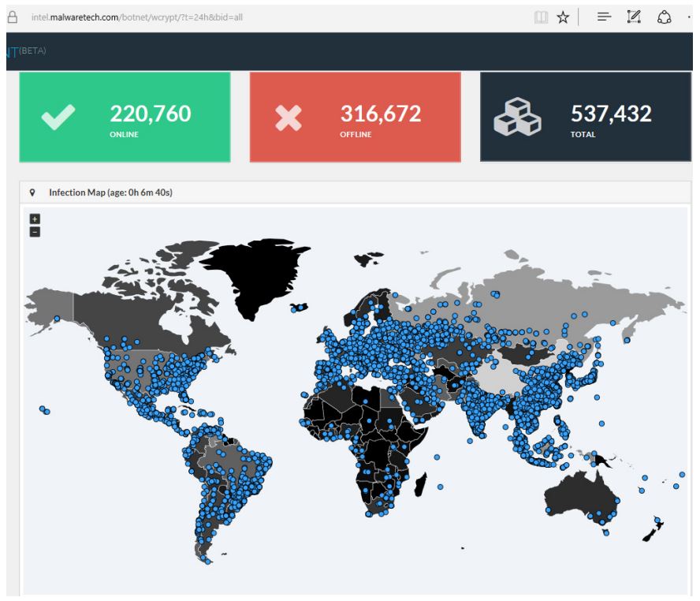Click Madagascar island on the map
This screenshot has width=700, height=601.
click(420, 484)
